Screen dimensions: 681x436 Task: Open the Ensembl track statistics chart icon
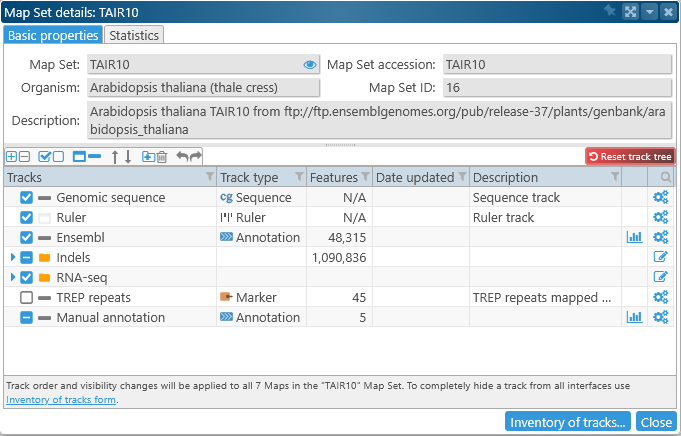[x=634, y=237]
